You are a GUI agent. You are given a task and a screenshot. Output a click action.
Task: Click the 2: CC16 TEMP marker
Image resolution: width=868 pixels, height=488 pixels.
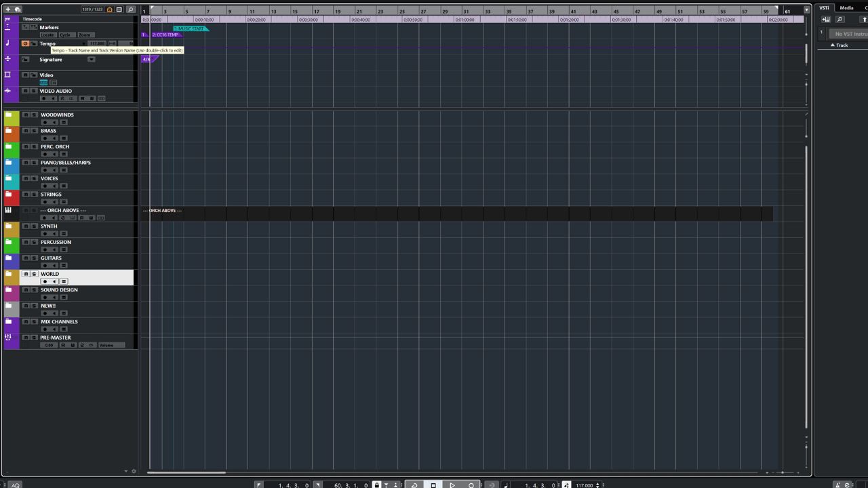pyautogui.click(x=166, y=35)
